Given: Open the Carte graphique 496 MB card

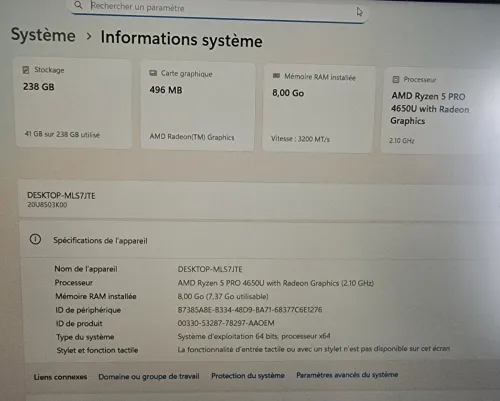Looking at the screenshot, I should coord(198,106).
